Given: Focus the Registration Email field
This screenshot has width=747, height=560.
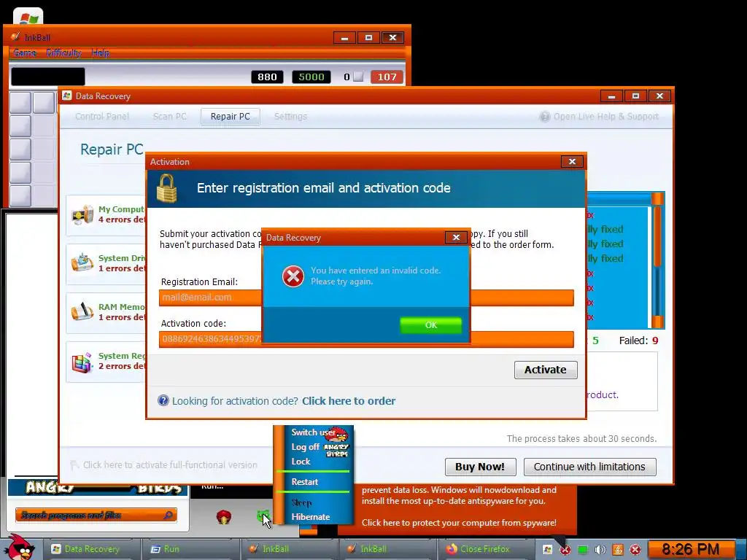Looking at the screenshot, I should 366,297.
